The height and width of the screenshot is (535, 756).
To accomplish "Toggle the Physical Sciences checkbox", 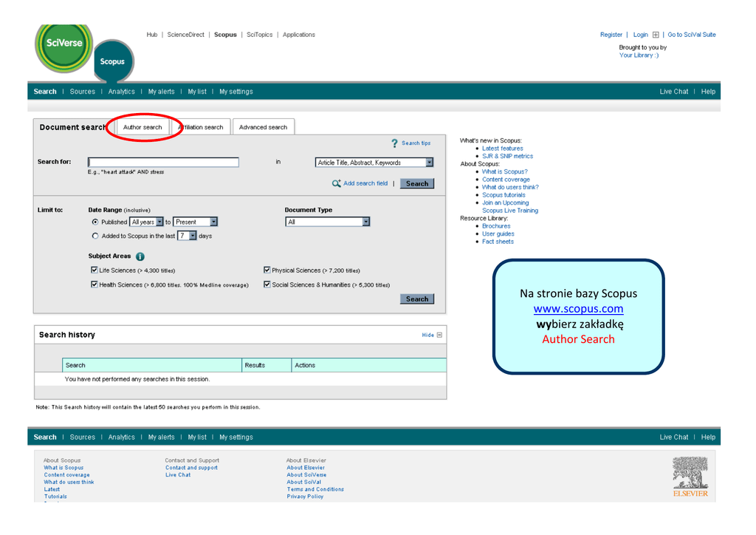I will pyautogui.click(x=267, y=270).
